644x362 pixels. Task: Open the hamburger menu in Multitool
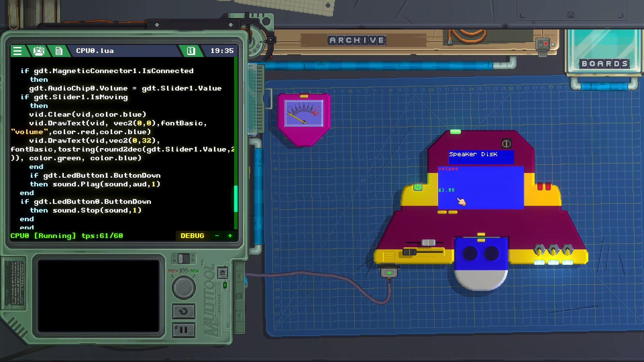point(17,51)
